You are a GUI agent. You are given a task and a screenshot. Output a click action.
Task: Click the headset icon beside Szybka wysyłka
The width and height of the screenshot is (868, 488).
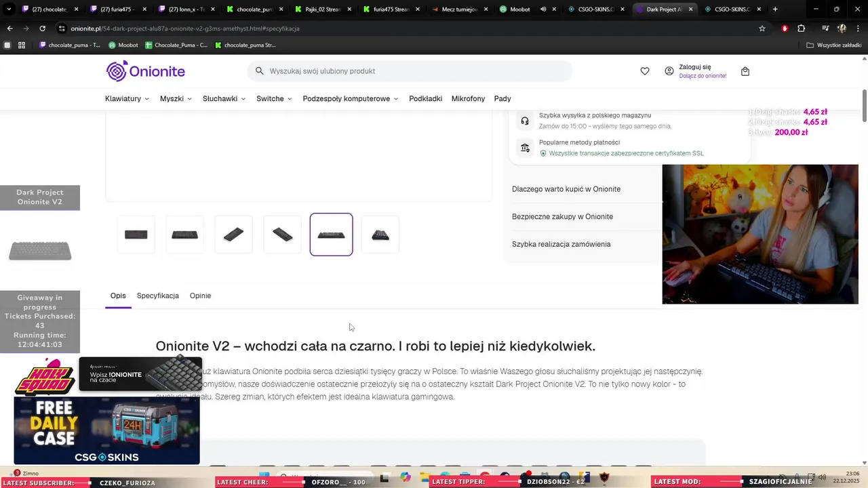(x=525, y=121)
